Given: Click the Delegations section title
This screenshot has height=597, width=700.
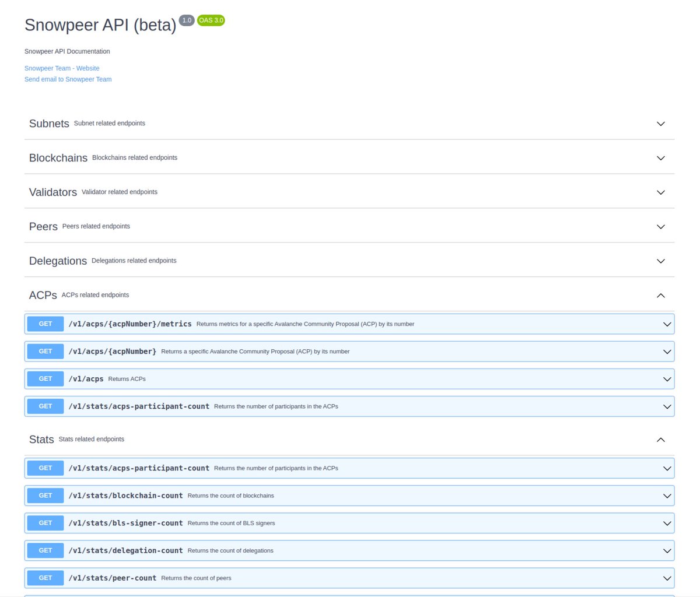Looking at the screenshot, I should point(58,261).
